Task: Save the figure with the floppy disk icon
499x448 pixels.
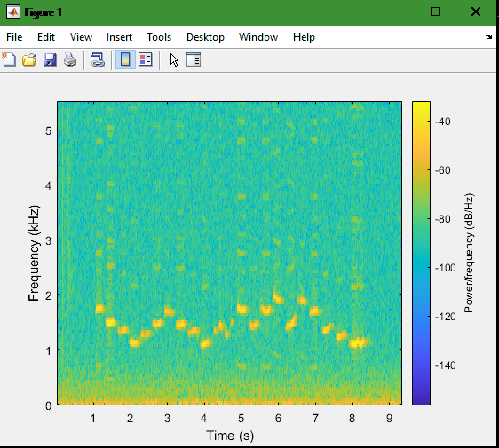Action: pyautogui.click(x=50, y=59)
